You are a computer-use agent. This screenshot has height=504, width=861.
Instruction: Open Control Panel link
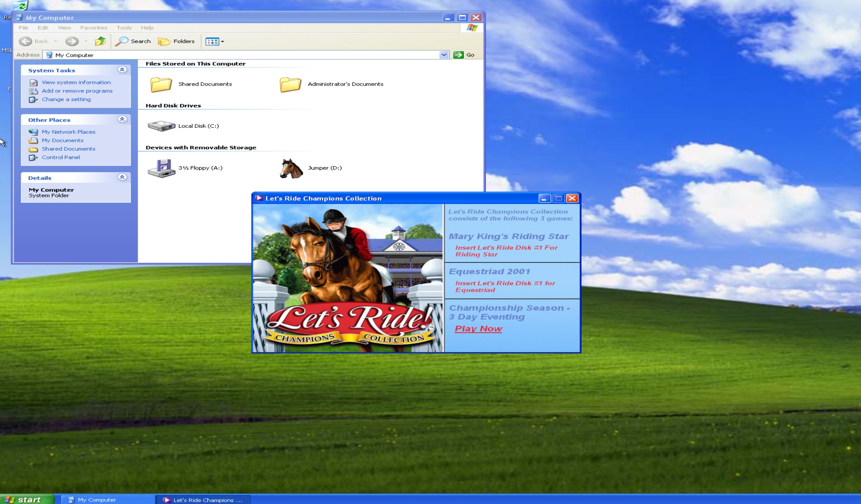[61, 157]
